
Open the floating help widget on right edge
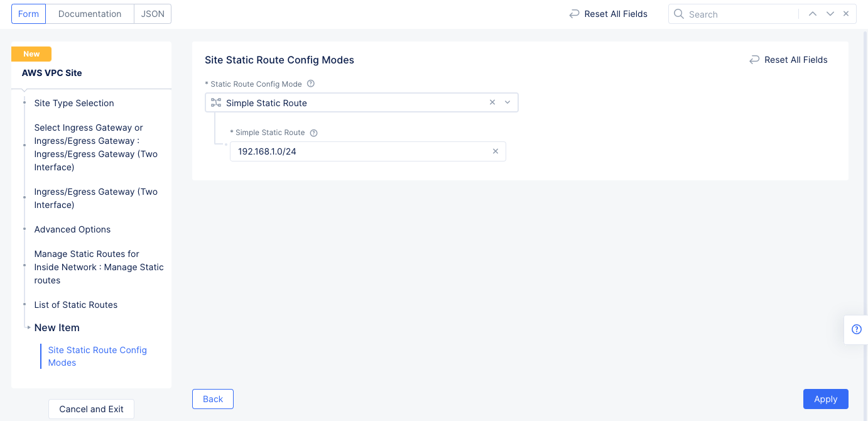[856, 329]
